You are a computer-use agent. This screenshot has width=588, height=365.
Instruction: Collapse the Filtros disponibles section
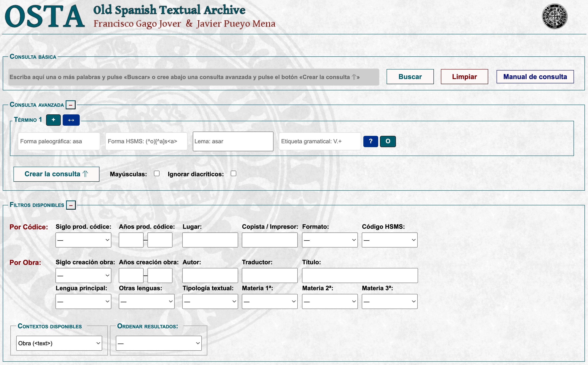pos(71,205)
